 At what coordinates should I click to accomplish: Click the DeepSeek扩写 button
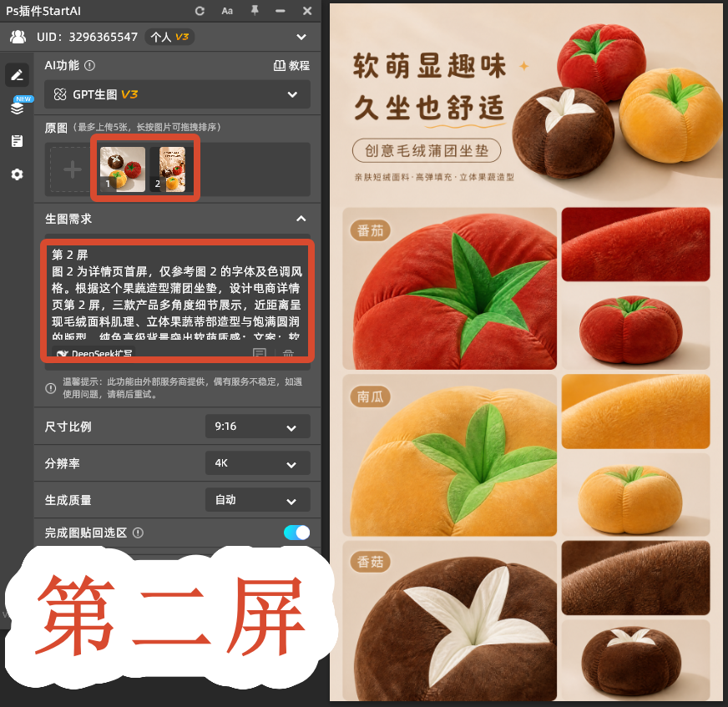pos(94,354)
